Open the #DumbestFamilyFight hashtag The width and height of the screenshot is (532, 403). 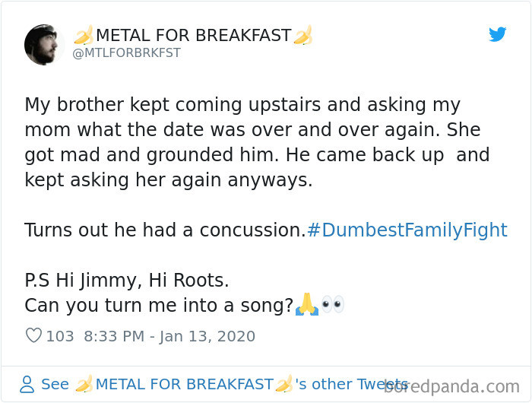[x=407, y=230]
